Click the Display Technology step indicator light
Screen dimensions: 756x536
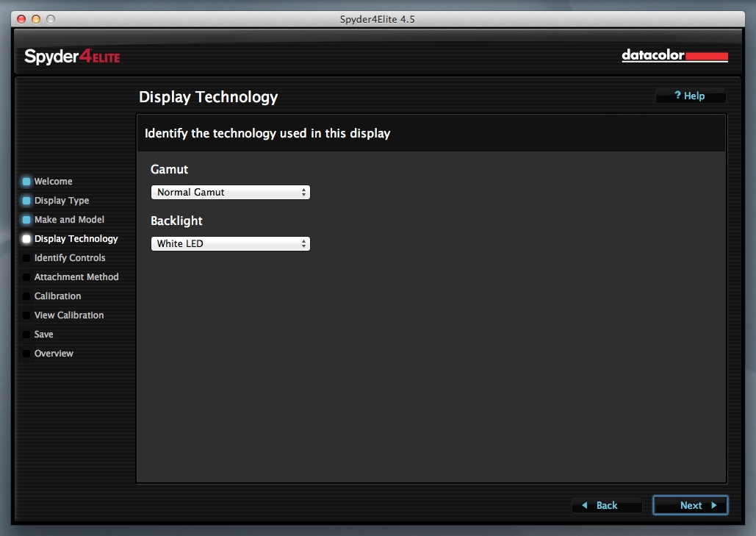click(x=26, y=239)
